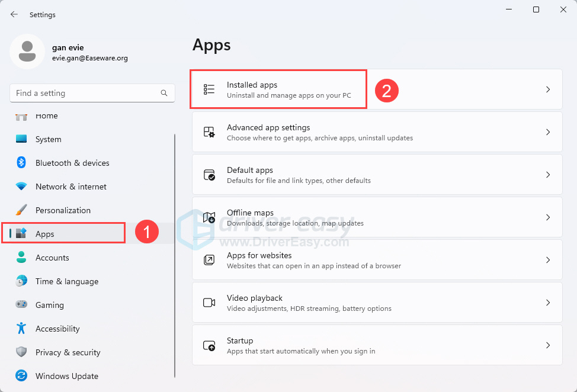Click the magnifier icon in search box
This screenshot has width=577, height=392.
tap(164, 93)
